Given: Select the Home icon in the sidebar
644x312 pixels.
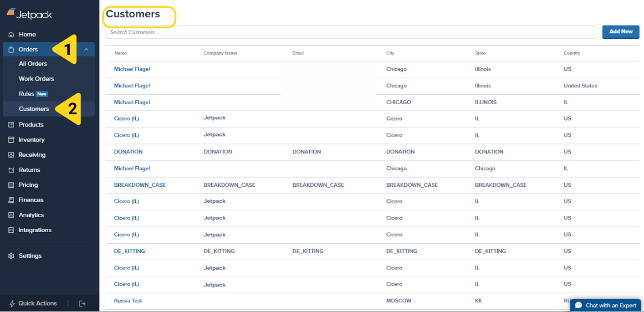Looking at the screenshot, I should coord(11,34).
